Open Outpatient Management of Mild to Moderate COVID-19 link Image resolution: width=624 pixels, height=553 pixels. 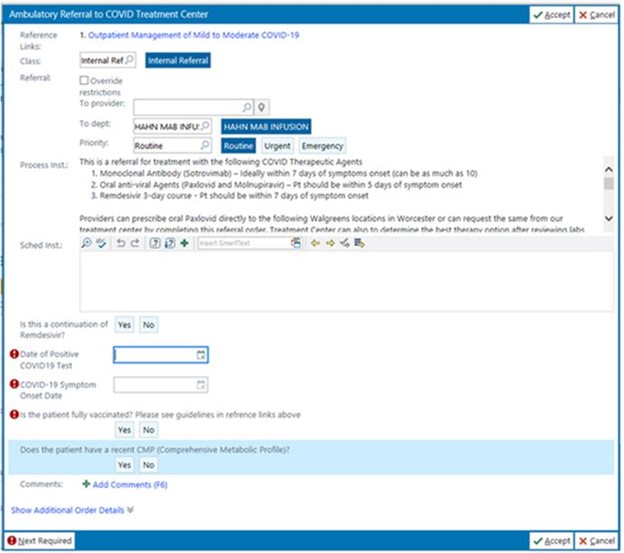[x=194, y=35]
